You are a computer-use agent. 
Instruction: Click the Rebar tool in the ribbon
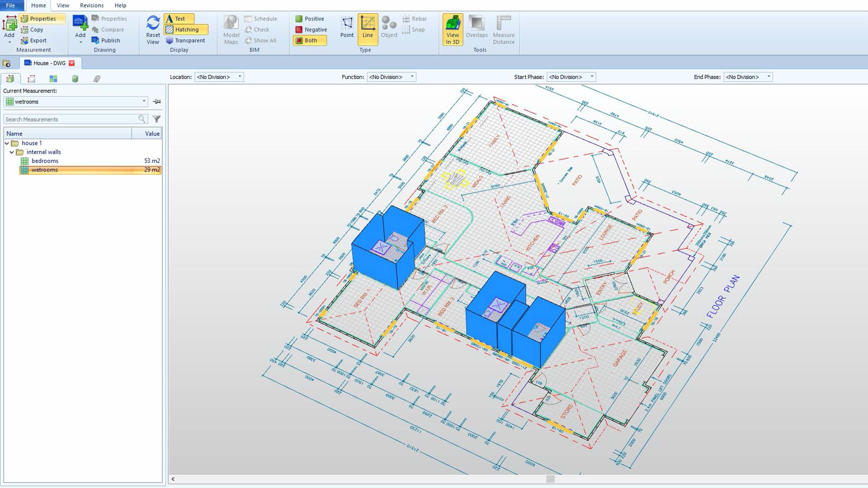415,19
